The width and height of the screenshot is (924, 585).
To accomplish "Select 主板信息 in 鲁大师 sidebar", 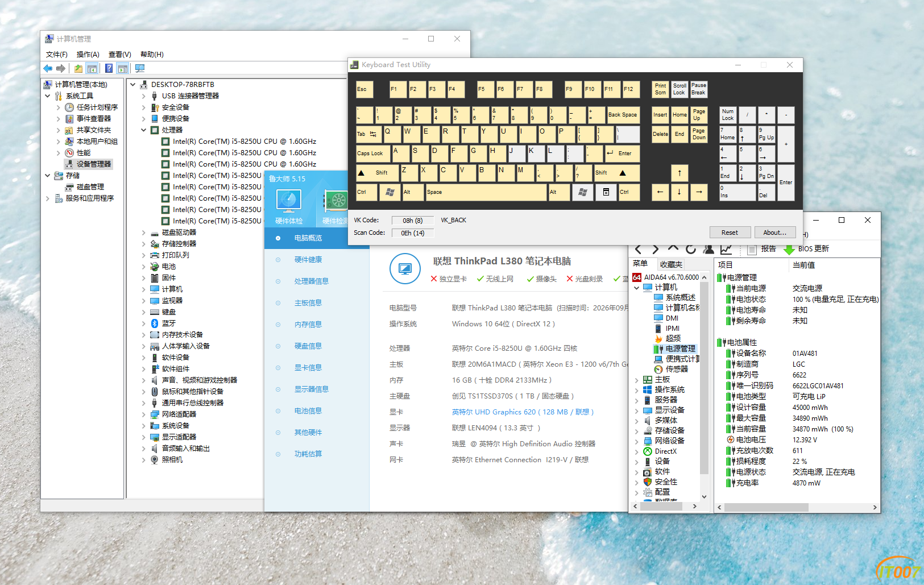I will point(317,303).
